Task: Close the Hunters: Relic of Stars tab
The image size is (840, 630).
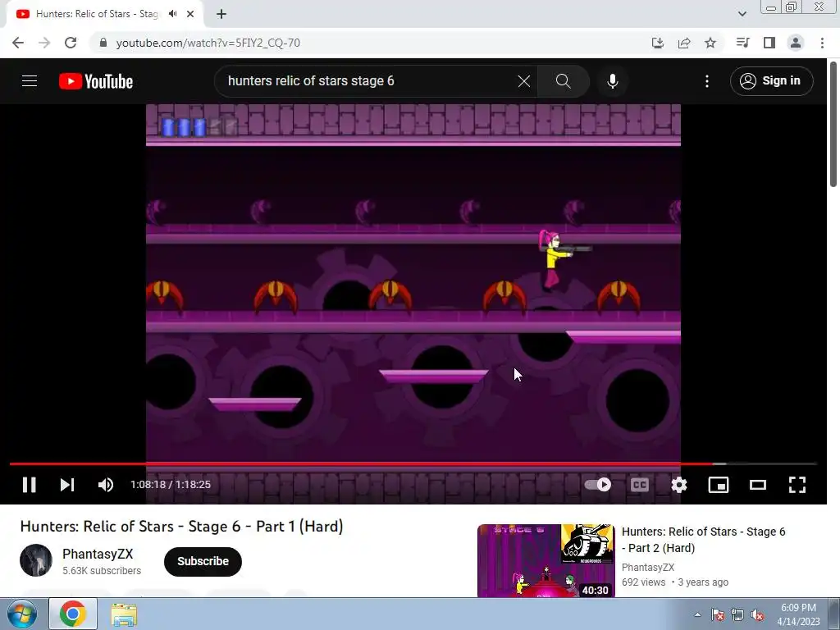Action: tap(190, 14)
